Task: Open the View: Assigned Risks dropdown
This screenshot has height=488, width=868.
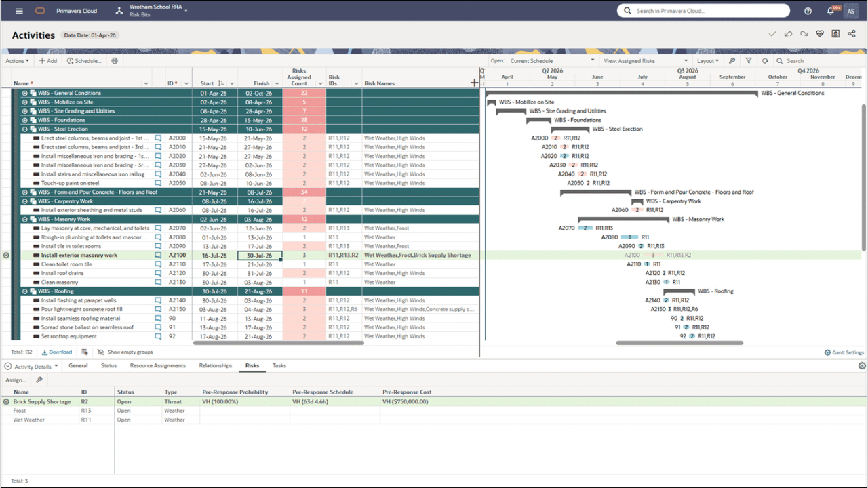Action: (646, 61)
